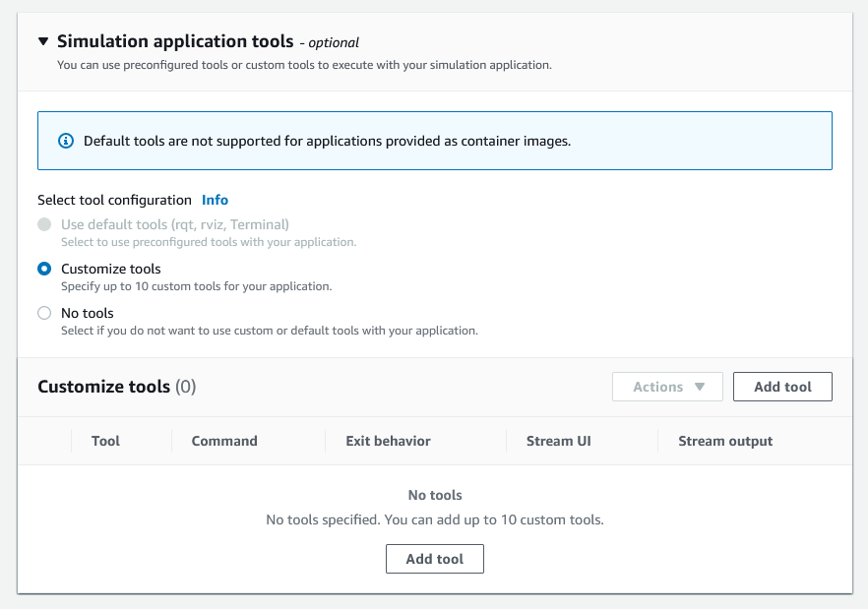Click the info icon in the alert banner

(x=66, y=141)
